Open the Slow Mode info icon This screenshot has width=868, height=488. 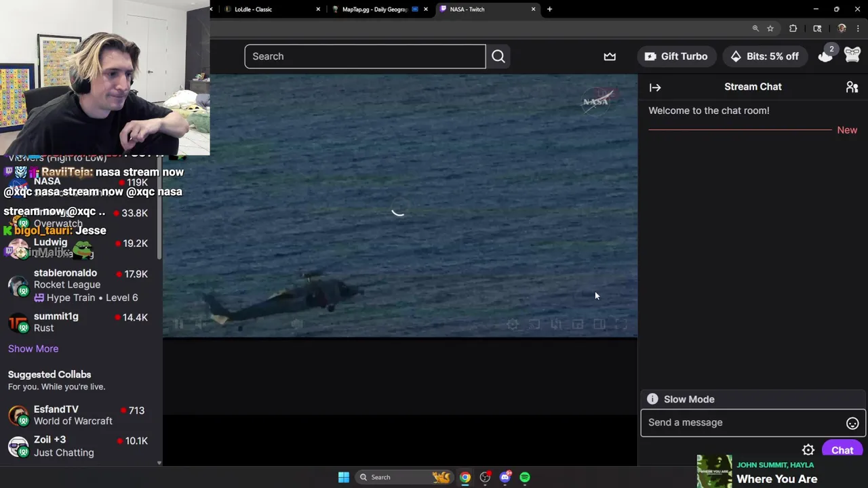652,399
